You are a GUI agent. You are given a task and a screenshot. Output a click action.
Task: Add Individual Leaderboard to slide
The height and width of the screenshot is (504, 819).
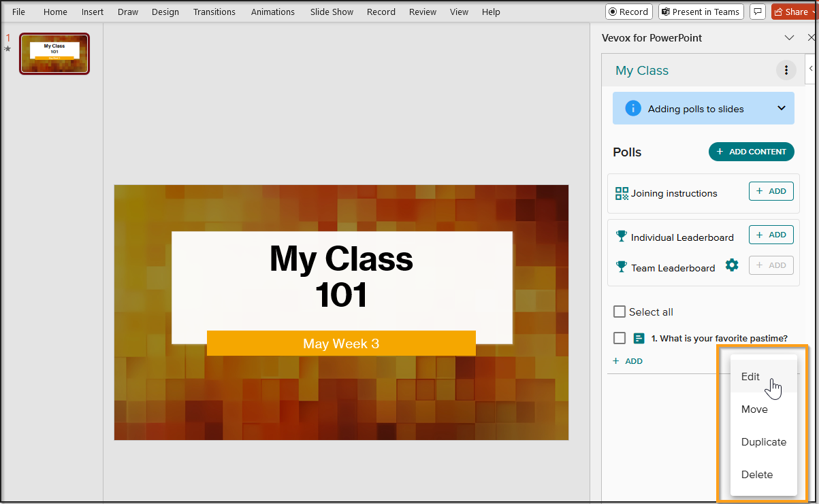tap(771, 235)
